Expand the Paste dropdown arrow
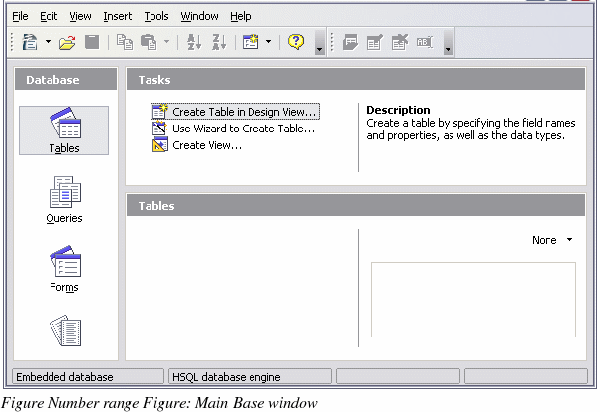This screenshot has height=413, width=601. [x=167, y=42]
